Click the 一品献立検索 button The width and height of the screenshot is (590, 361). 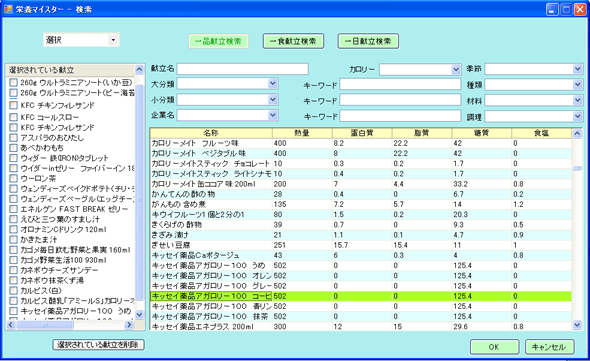click(x=218, y=41)
